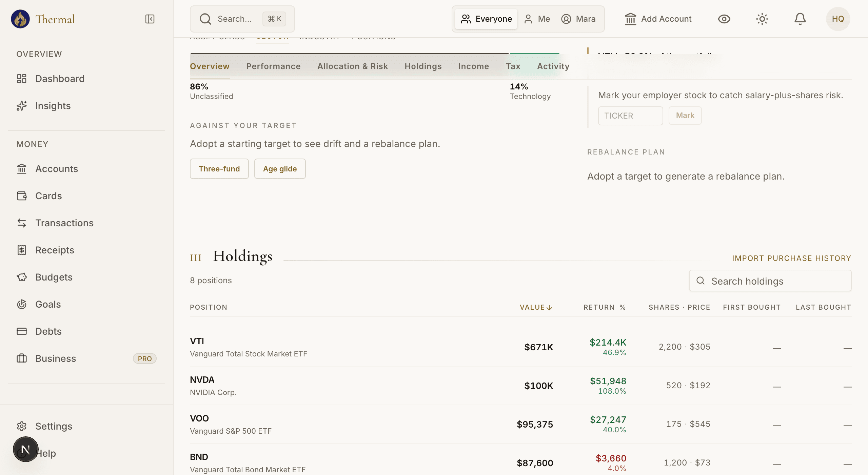
Task: Open the NVDA NVIDIA Corp. row
Action: click(520, 386)
